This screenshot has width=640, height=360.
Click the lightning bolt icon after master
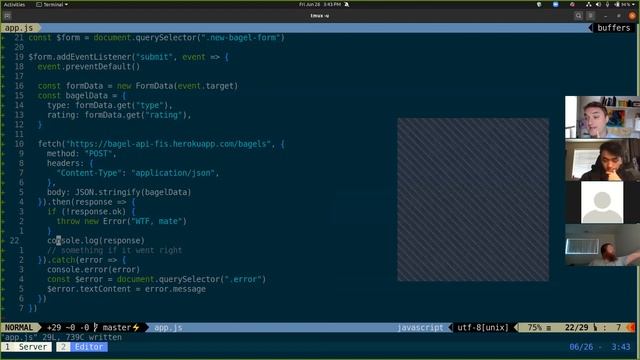pos(136,327)
